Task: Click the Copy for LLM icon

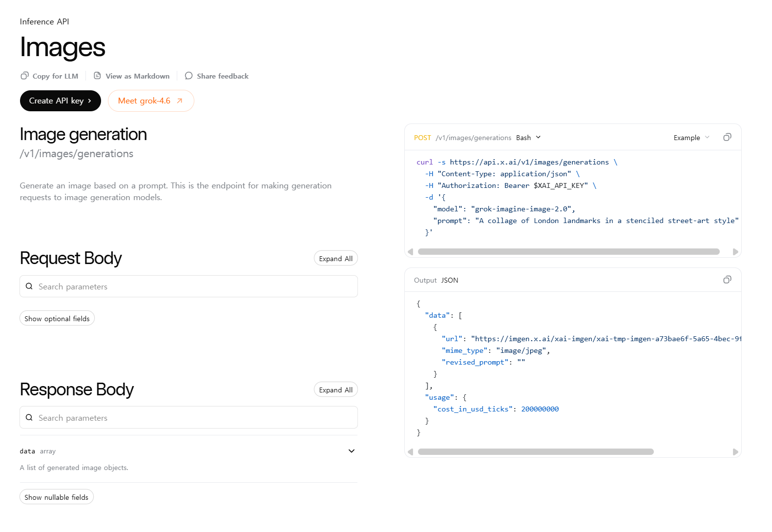Action: [x=24, y=76]
